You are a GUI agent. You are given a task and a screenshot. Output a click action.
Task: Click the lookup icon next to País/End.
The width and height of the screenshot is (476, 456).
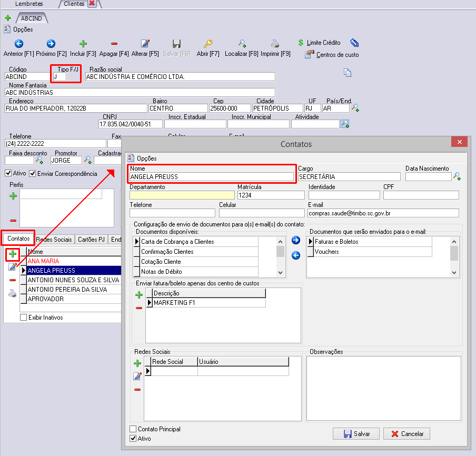[x=355, y=108]
